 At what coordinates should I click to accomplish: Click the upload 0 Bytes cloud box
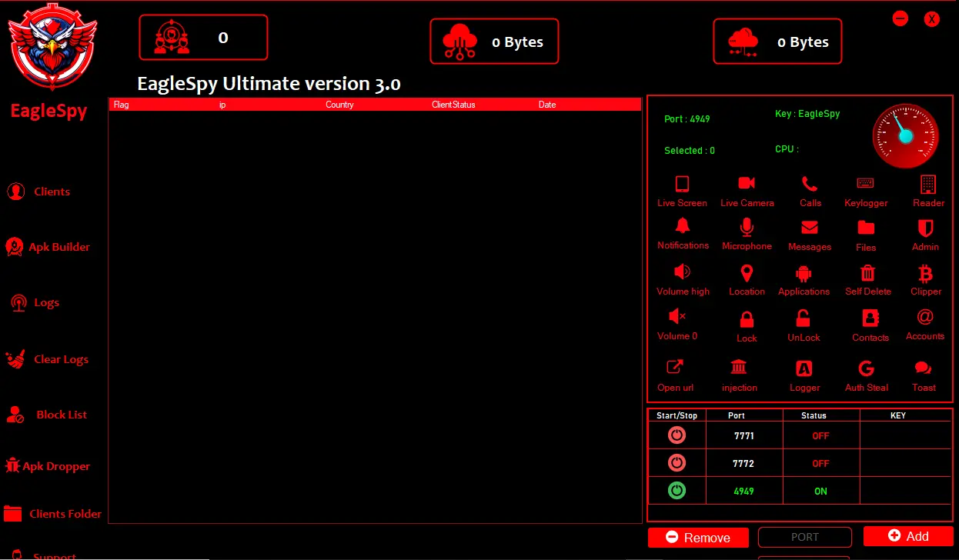pos(494,42)
